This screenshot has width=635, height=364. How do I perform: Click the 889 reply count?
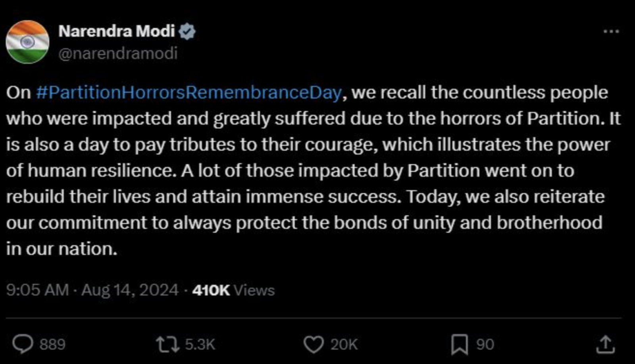tap(52, 344)
